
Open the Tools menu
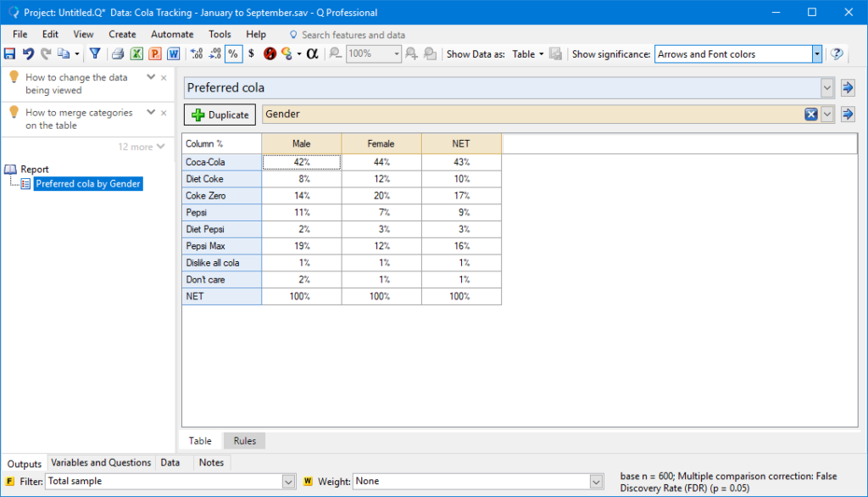click(220, 35)
